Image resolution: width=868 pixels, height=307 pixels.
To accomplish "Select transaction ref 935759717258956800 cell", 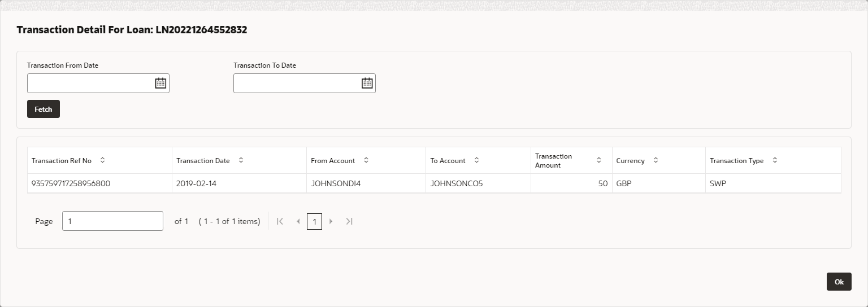I will [71, 183].
